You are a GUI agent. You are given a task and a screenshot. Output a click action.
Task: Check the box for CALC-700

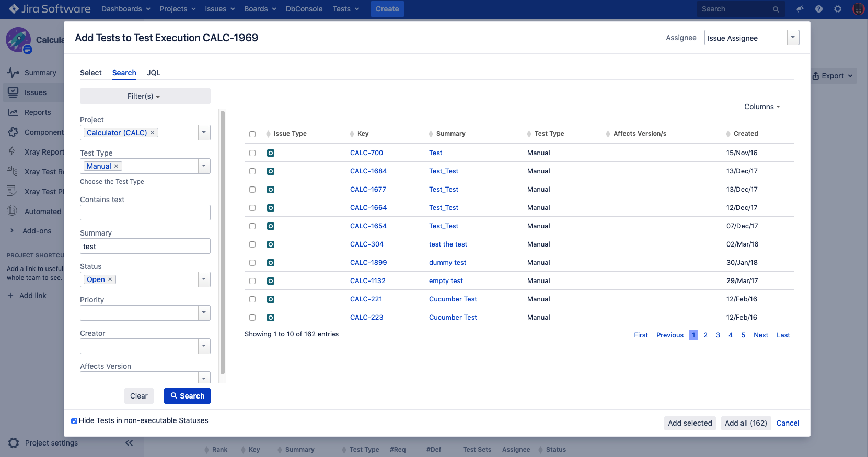coord(252,153)
